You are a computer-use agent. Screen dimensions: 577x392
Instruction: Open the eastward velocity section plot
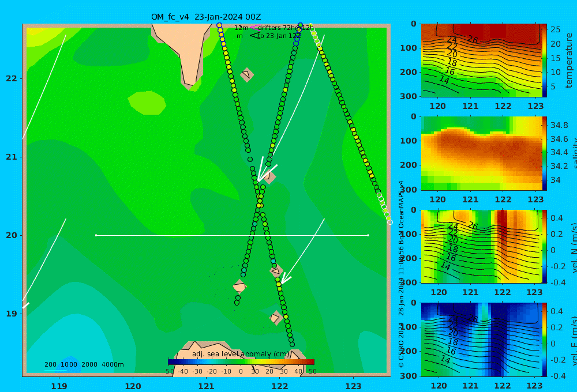pos(481,340)
